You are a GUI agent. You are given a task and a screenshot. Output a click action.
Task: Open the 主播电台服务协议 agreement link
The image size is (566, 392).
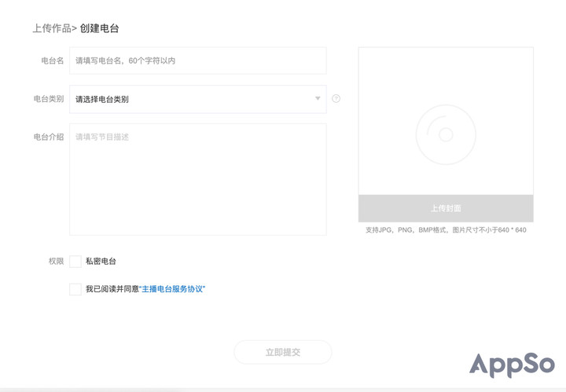pyautogui.click(x=172, y=289)
